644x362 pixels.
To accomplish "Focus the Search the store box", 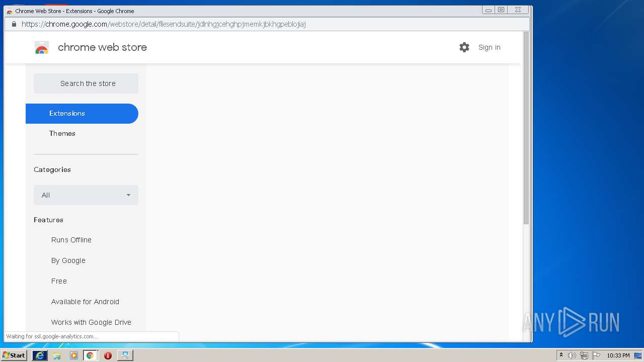I will (x=86, y=83).
